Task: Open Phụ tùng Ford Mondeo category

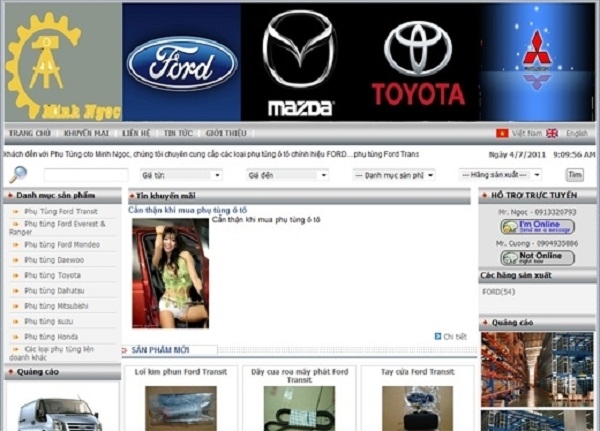Action: point(62,245)
